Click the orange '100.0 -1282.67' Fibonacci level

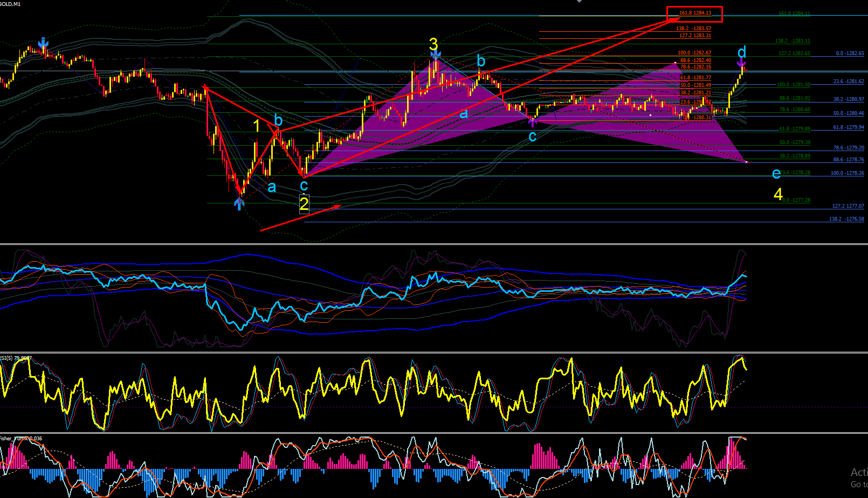coord(694,53)
